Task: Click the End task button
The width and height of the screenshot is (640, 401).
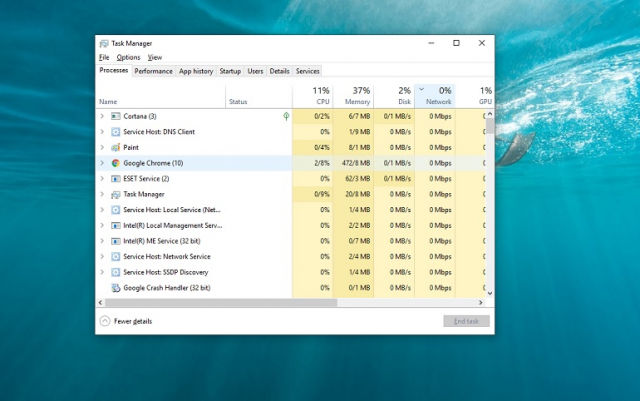Action: click(x=466, y=321)
